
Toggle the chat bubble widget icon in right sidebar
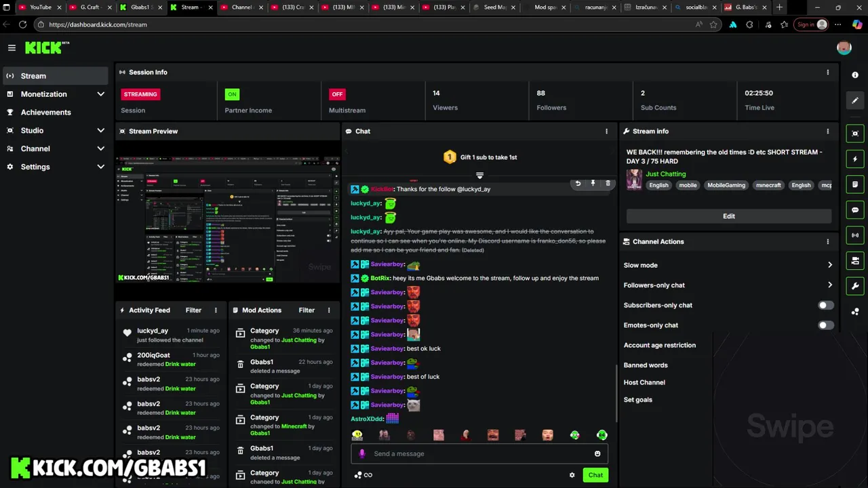point(854,210)
